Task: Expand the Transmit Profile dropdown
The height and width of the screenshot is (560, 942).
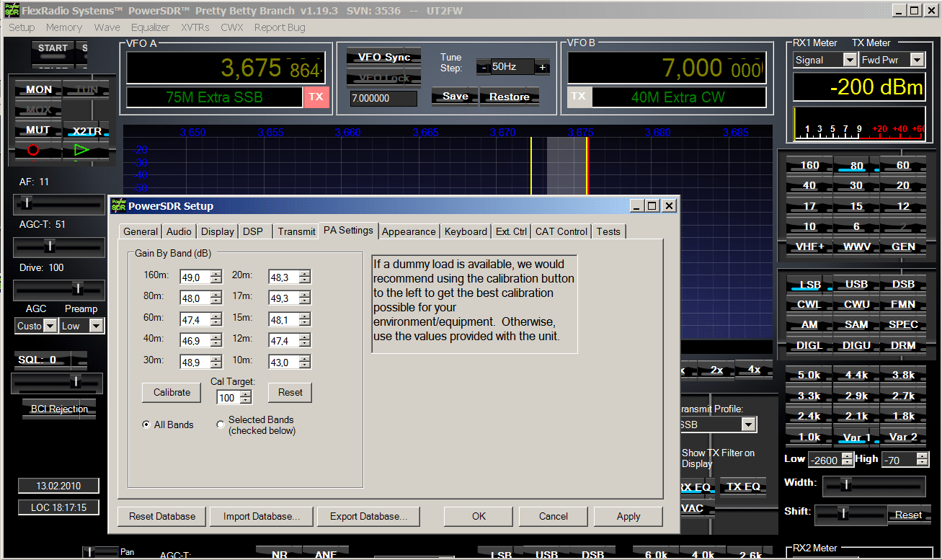Action: [x=749, y=425]
